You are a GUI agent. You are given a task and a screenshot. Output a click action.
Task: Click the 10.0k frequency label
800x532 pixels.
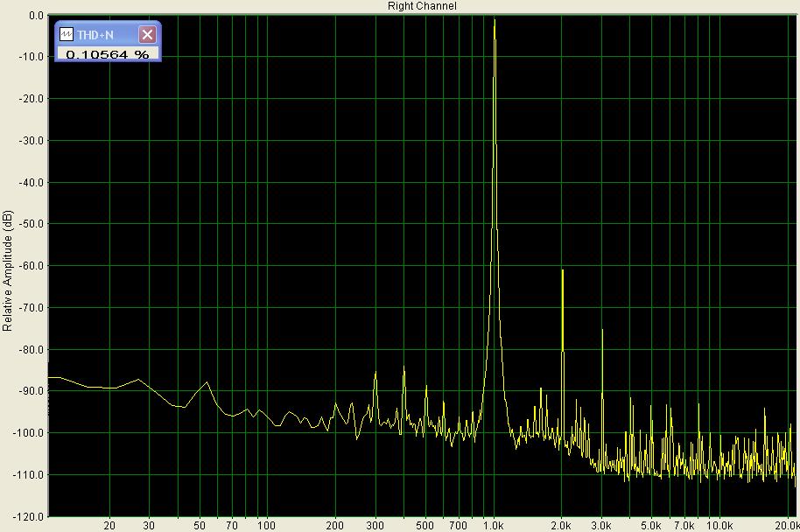pos(719,526)
